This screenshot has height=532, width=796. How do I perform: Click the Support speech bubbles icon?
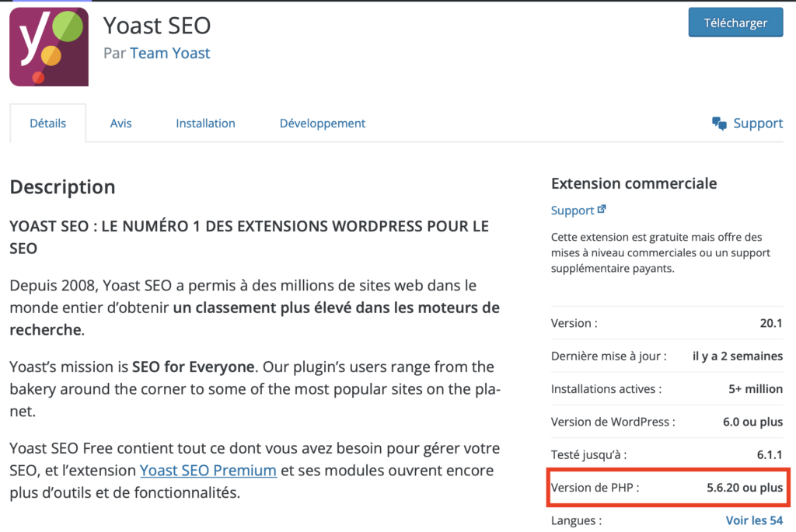coord(719,123)
